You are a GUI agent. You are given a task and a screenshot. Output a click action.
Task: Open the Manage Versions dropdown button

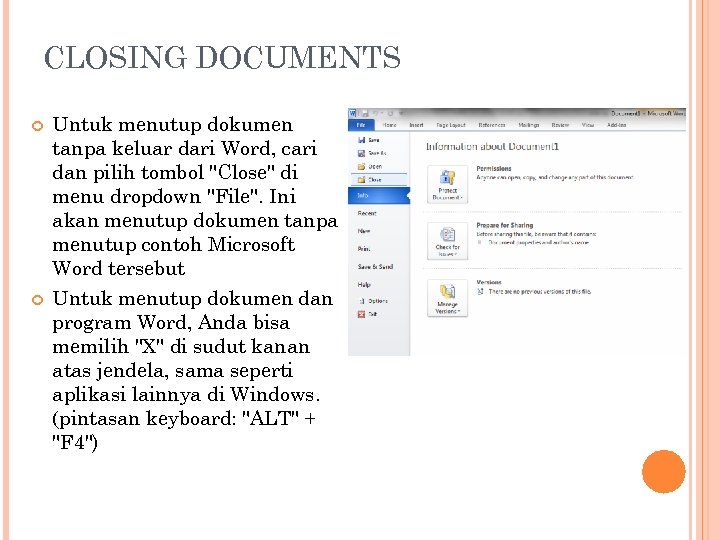tap(447, 298)
